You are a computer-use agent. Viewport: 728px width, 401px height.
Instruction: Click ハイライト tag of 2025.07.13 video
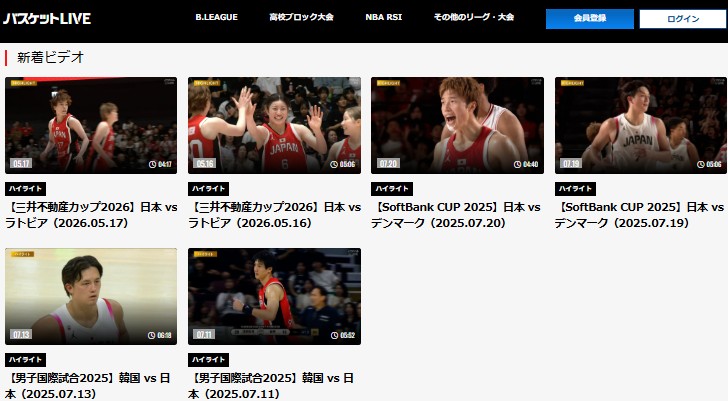[x=26, y=359]
